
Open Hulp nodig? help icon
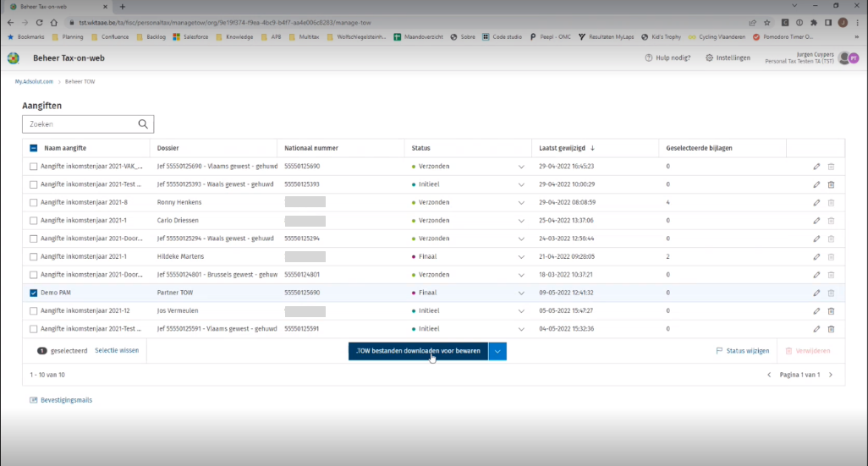click(667, 58)
